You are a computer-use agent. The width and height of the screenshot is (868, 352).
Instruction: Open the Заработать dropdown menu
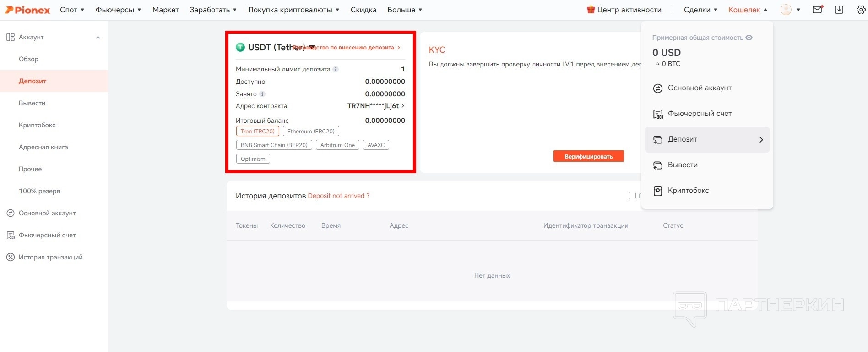pos(213,10)
